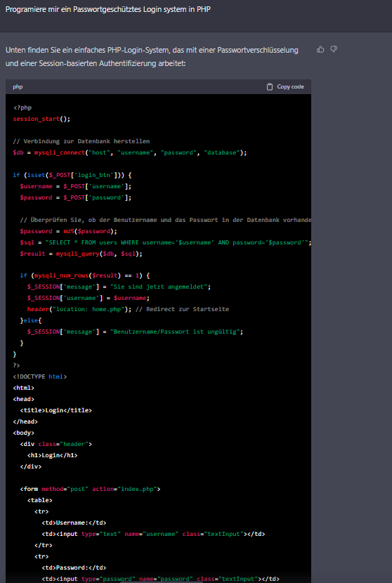Image resolution: width=392 pixels, height=583 pixels.
Task: Click the '<div class="header">' line
Action: click(x=56, y=444)
